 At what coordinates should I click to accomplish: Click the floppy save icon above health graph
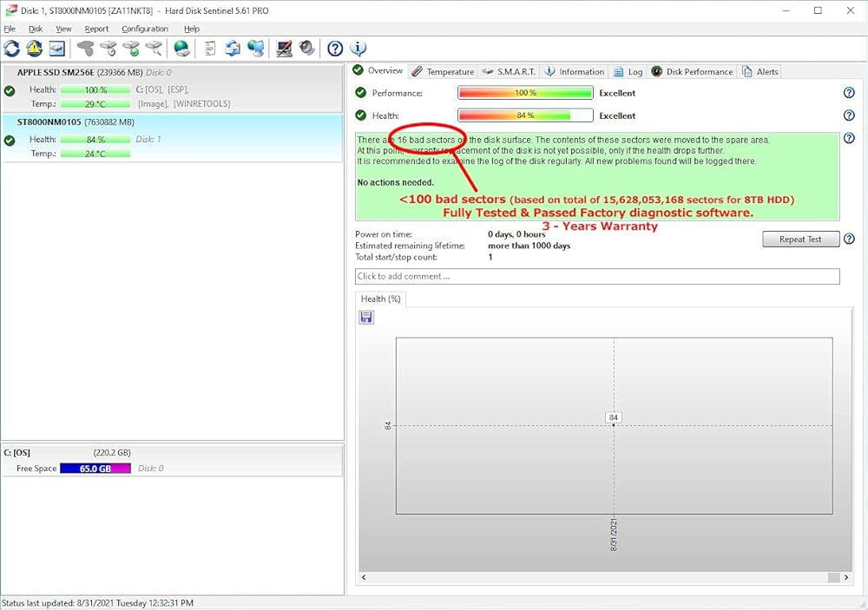(366, 318)
